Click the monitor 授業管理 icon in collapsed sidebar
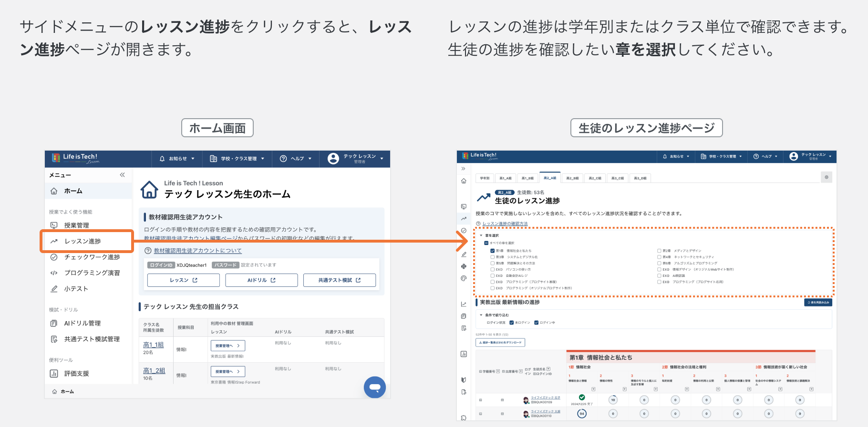 click(x=464, y=206)
